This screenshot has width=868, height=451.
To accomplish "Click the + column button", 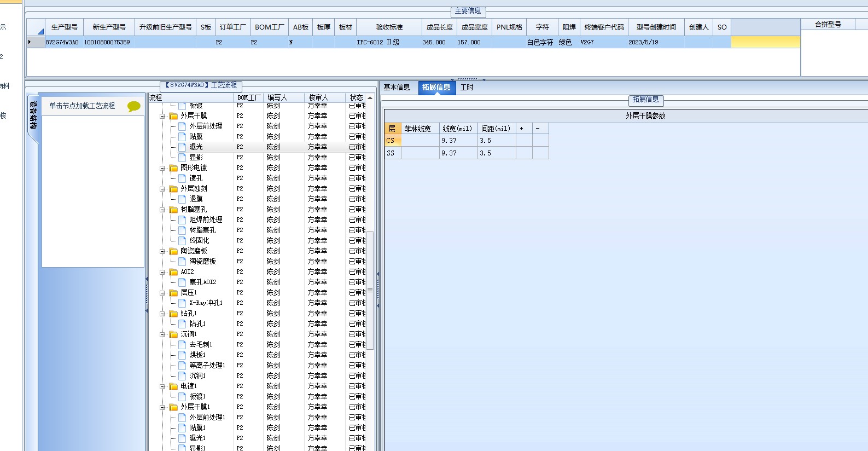I will (523, 129).
